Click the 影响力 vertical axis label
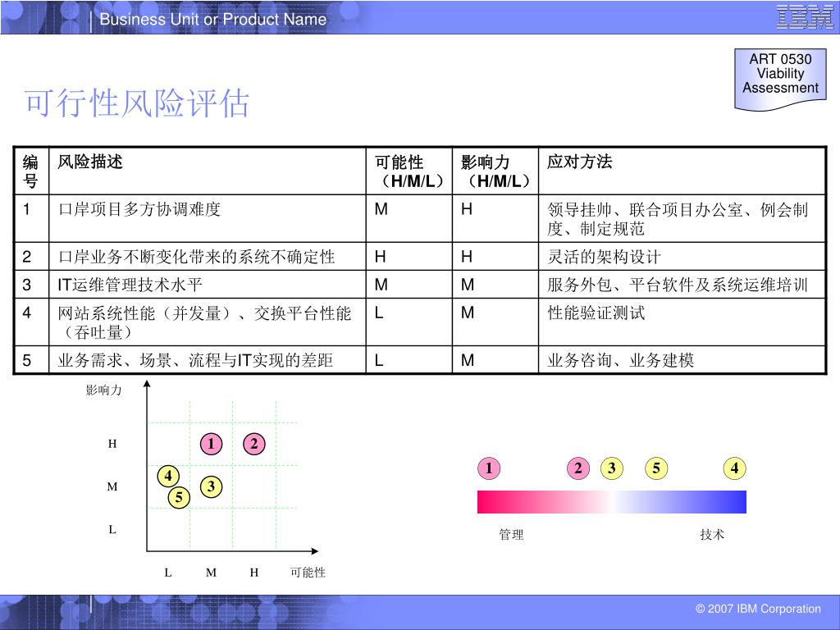The width and height of the screenshot is (840, 630). click(x=104, y=390)
